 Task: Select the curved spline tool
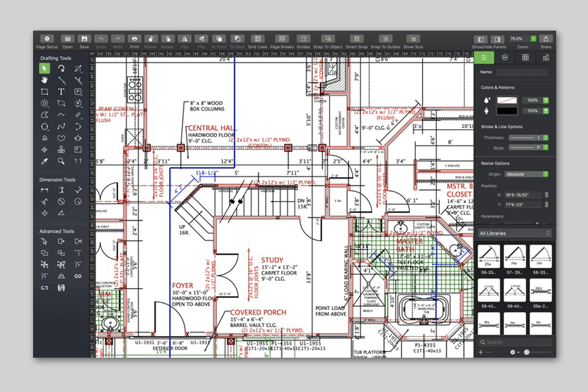pos(61,126)
